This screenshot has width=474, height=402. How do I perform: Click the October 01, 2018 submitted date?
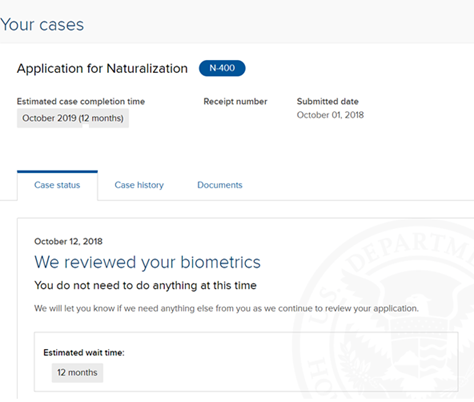click(x=330, y=115)
